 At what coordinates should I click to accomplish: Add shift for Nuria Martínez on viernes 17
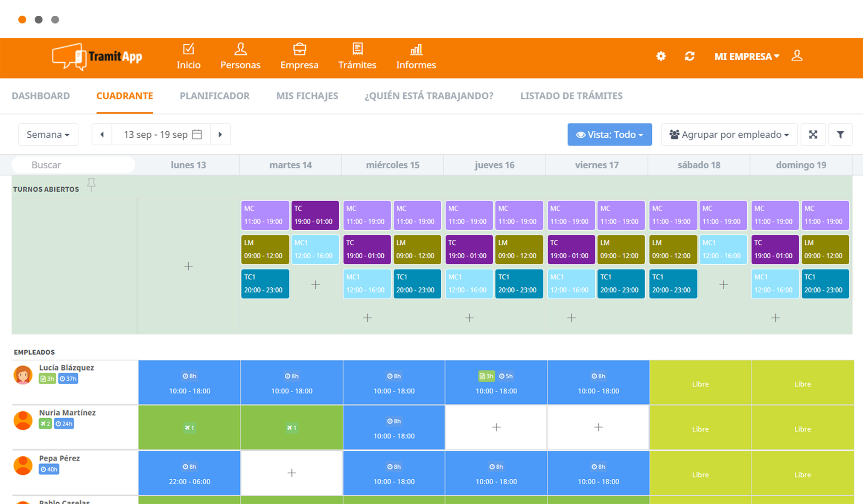click(598, 427)
